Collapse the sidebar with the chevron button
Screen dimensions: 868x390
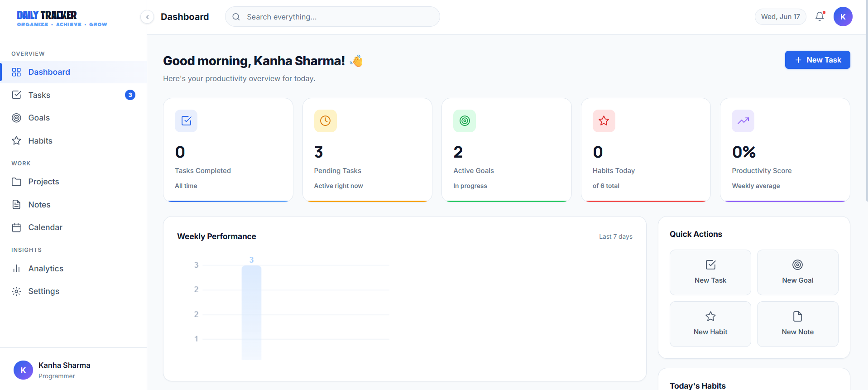(147, 17)
